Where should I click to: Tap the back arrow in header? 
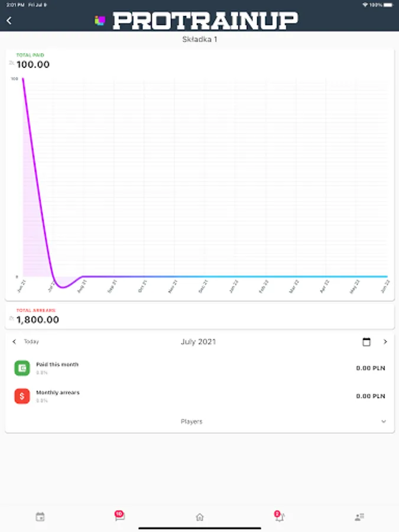pyautogui.click(x=9, y=21)
